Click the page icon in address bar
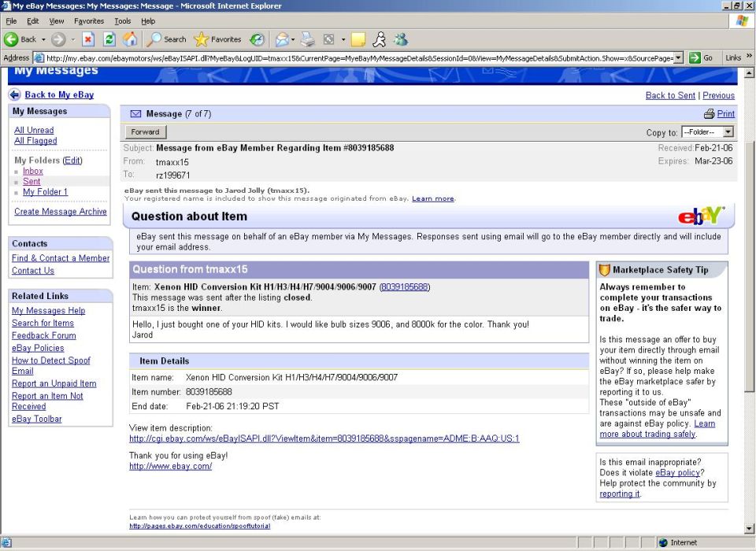The width and height of the screenshot is (756, 551). coord(39,57)
